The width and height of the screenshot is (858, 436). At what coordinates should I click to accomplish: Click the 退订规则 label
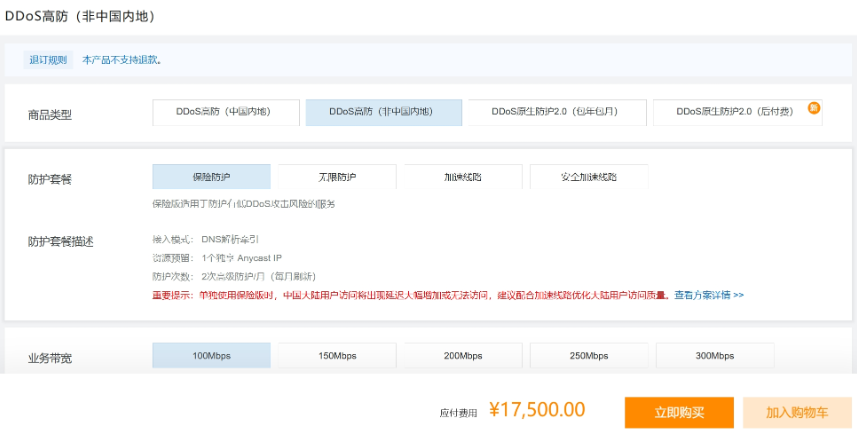click(48, 60)
